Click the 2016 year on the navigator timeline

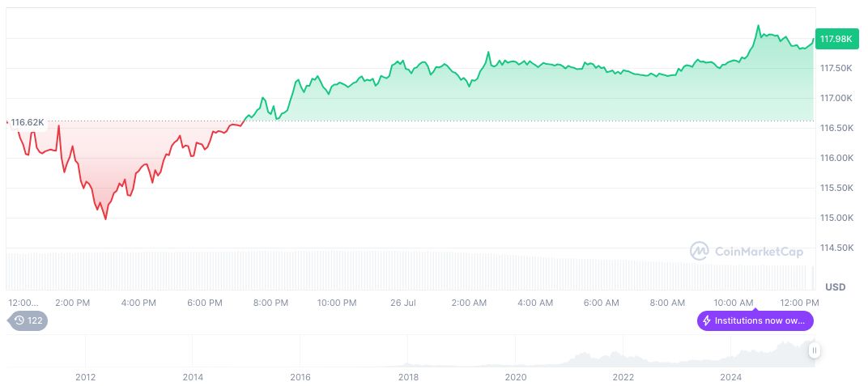(x=300, y=377)
